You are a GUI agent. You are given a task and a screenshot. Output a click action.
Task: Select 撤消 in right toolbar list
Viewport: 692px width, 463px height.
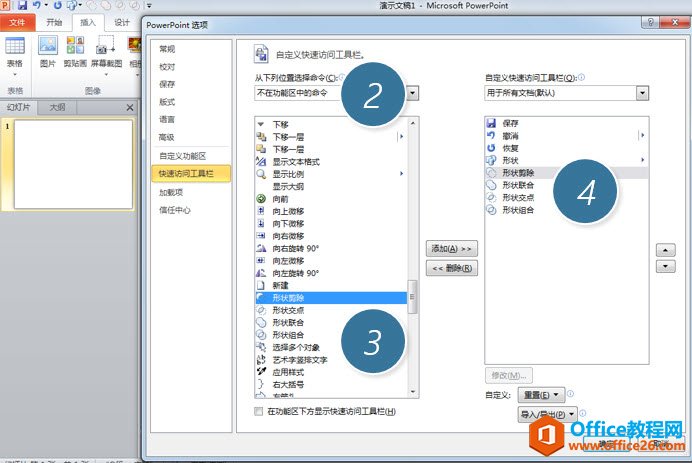567,136
